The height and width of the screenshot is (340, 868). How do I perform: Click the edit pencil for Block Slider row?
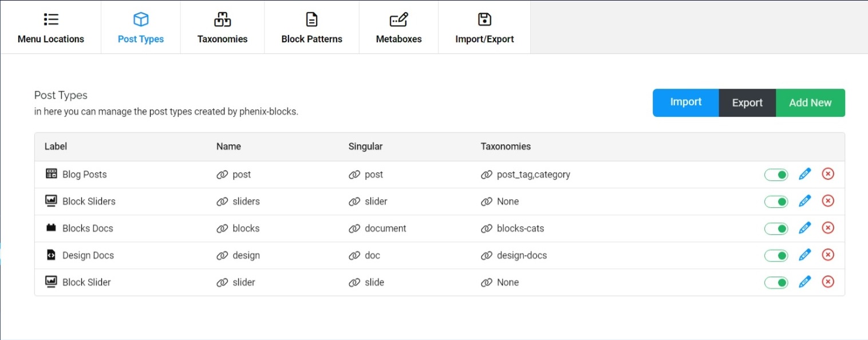805,281
